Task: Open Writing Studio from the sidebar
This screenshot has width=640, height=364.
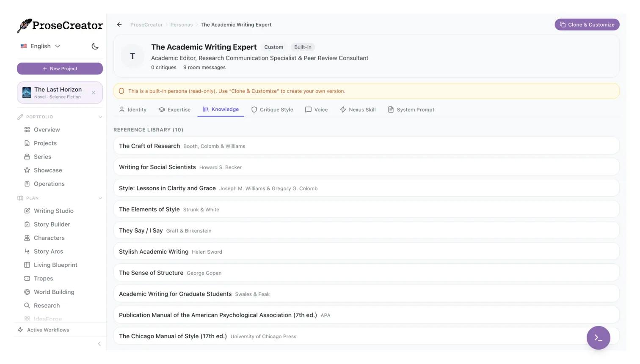Action: pyautogui.click(x=53, y=211)
